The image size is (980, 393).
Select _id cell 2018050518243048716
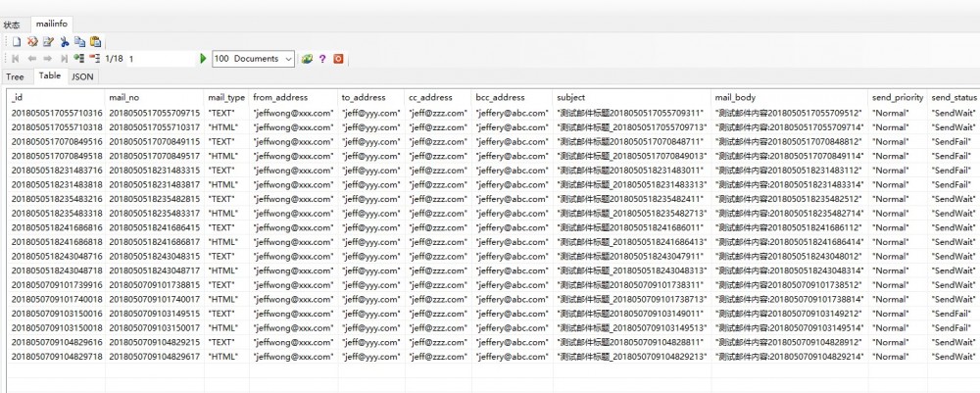click(x=56, y=256)
